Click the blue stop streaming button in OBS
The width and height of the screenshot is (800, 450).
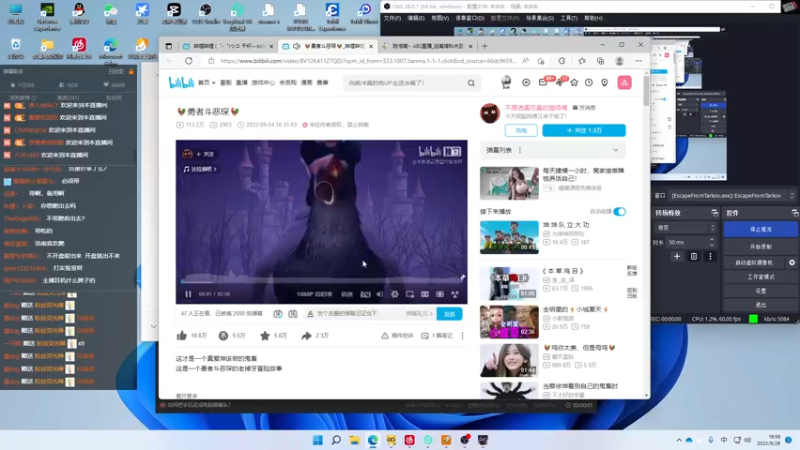click(760, 230)
